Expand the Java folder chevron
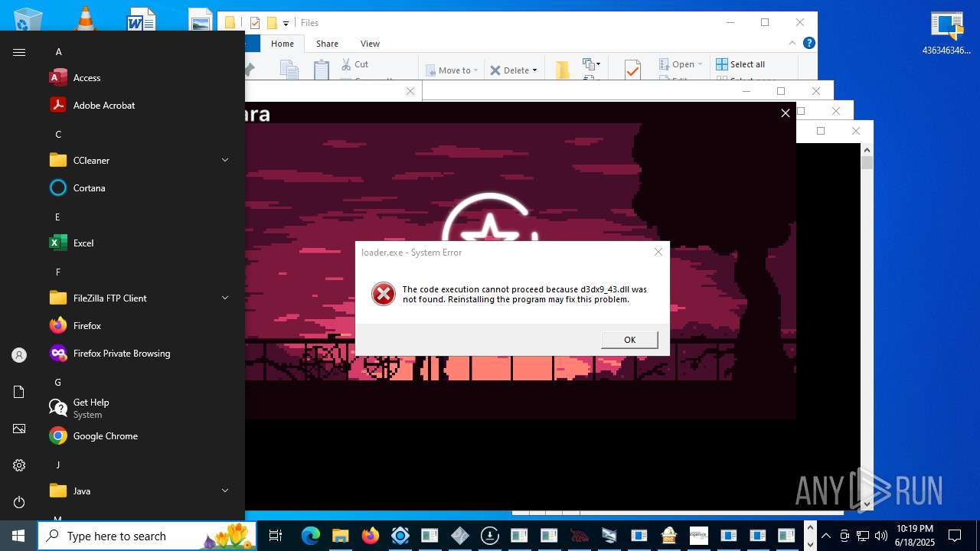Screen dimensions: 980x551 tap(225, 491)
